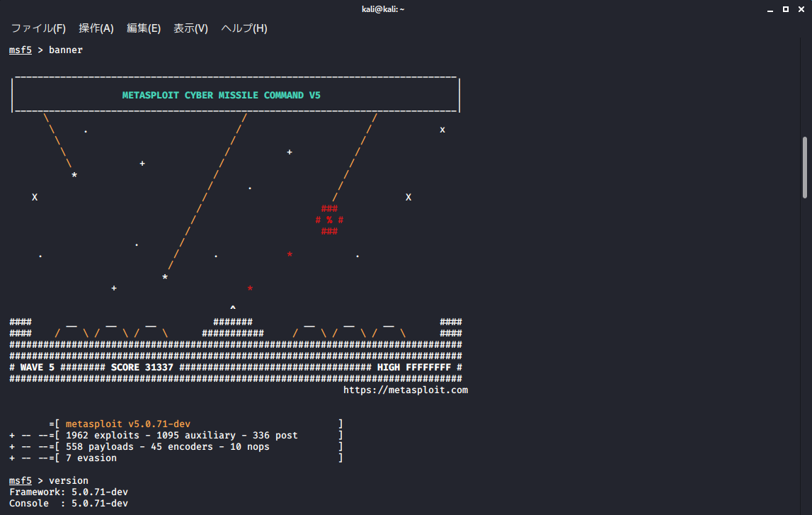This screenshot has height=515, width=812.
Task: Click the '558 payloads' text line
Action: coord(168,447)
